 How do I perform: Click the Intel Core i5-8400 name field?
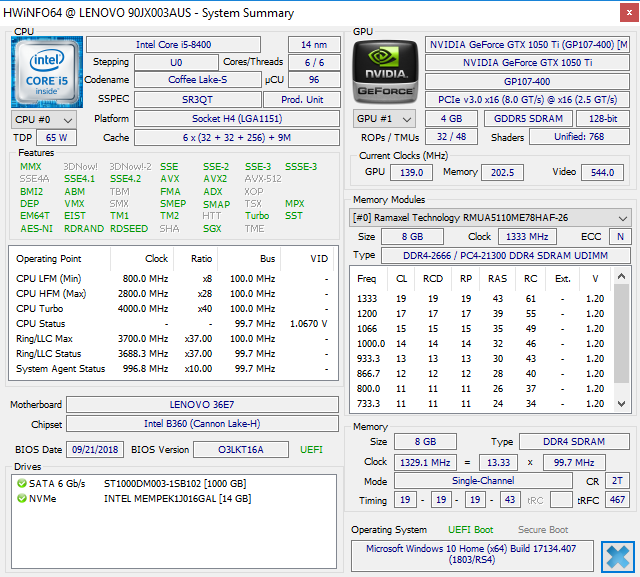173,44
